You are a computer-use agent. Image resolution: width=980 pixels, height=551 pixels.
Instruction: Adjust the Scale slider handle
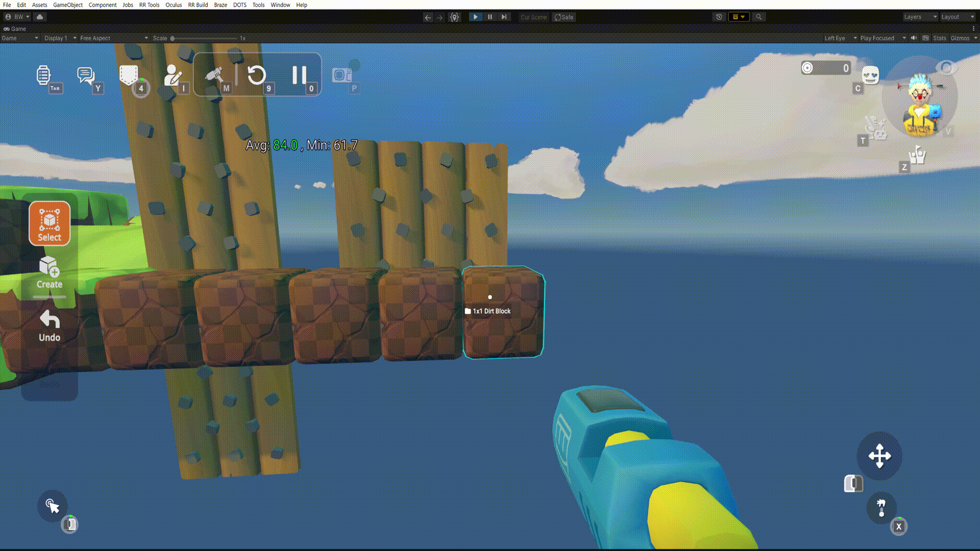click(x=173, y=38)
